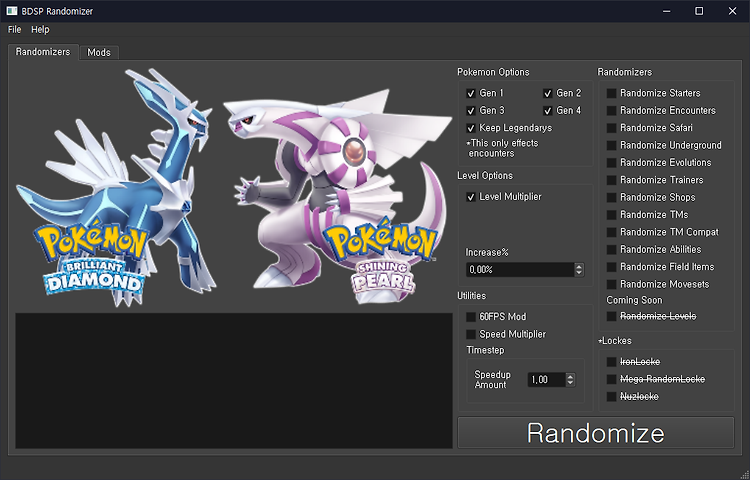750x480 pixels.
Task: Switch to the Mods tab
Action: (99, 53)
